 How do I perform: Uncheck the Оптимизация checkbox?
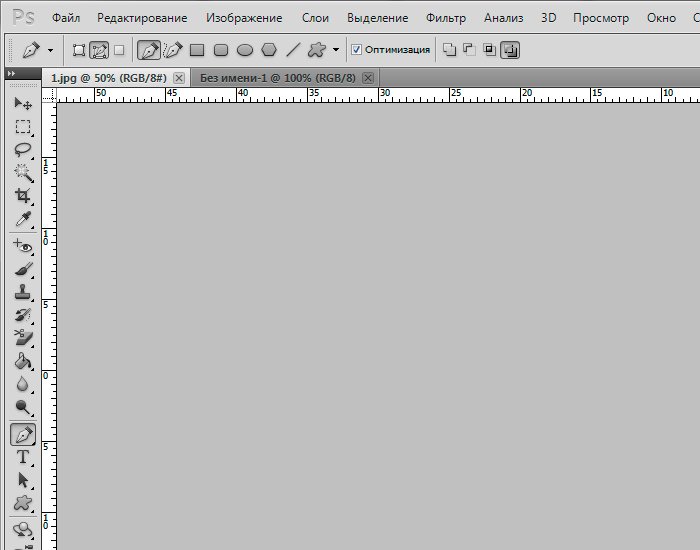pyautogui.click(x=356, y=49)
